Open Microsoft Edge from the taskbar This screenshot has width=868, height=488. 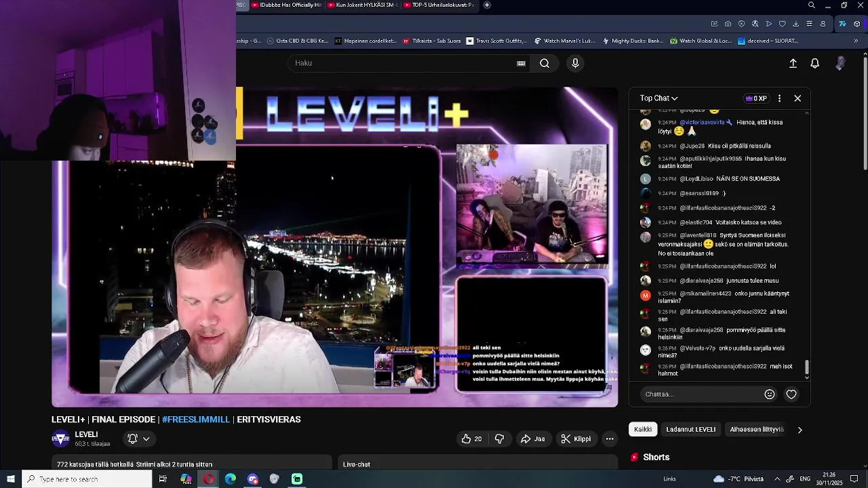tap(231, 479)
